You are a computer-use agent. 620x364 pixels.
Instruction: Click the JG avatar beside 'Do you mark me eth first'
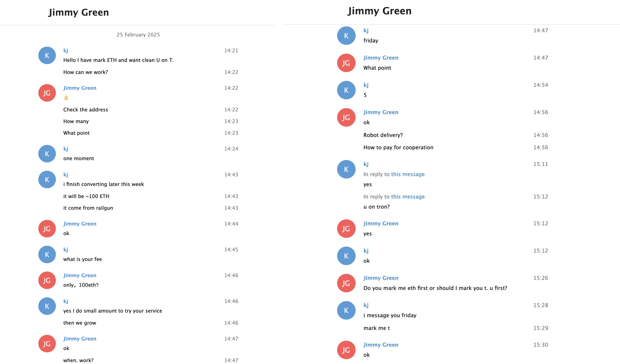pyautogui.click(x=346, y=283)
